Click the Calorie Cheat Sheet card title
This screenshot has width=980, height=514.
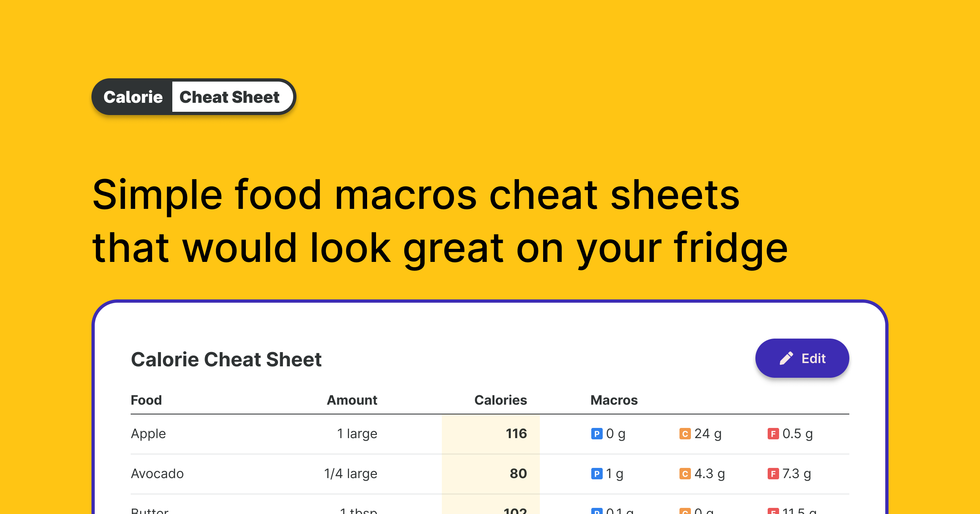click(226, 359)
